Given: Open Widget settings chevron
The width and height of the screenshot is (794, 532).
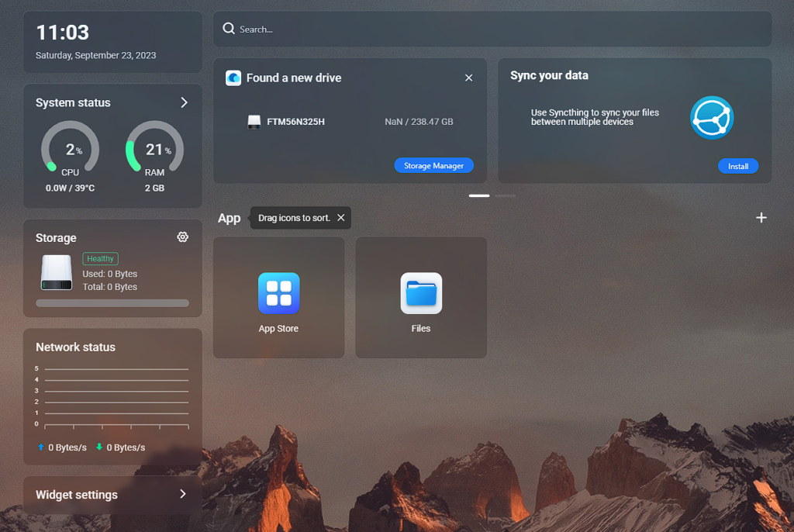Looking at the screenshot, I should coord(183,494).
